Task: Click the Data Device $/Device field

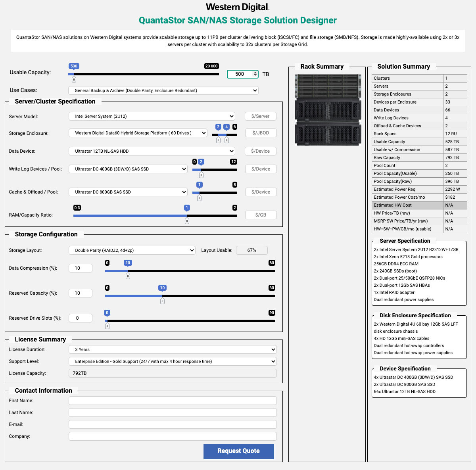Action: pyautogui.click(x=261, y=151)
